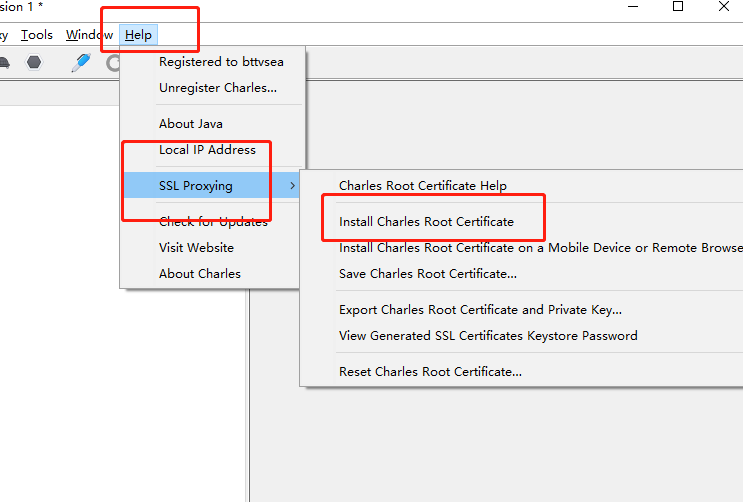Image resolution: width=743 pixels, height=502 pixels.
Task: Click Reset Charles Root Certificate…
Action: pyautogui.click(x=430, y=372)
